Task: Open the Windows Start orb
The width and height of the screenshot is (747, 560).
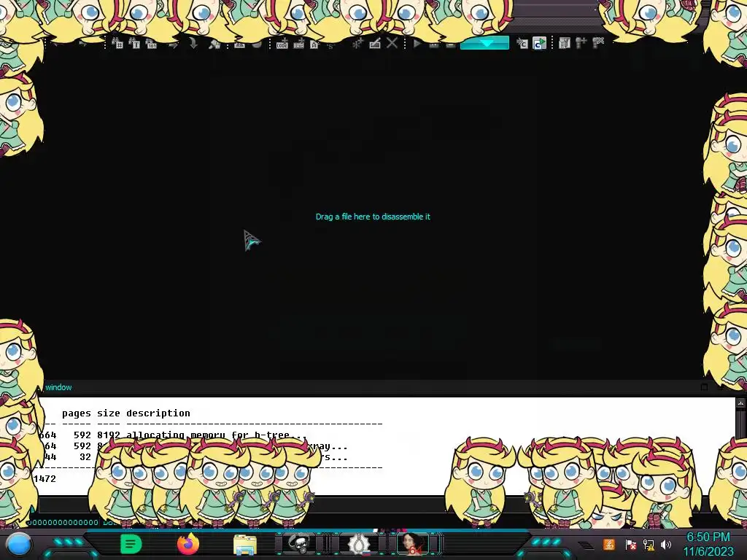Action: pos(18,544)
